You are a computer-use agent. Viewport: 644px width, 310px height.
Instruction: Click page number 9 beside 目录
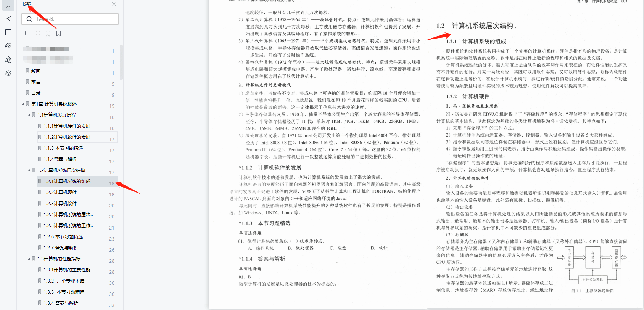[113, 95]
